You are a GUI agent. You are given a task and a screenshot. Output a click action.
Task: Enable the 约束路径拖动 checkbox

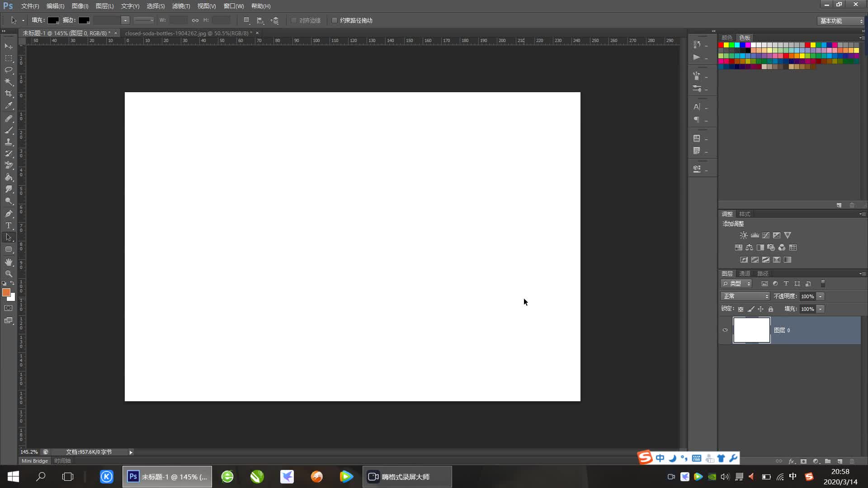click(335, 20)
